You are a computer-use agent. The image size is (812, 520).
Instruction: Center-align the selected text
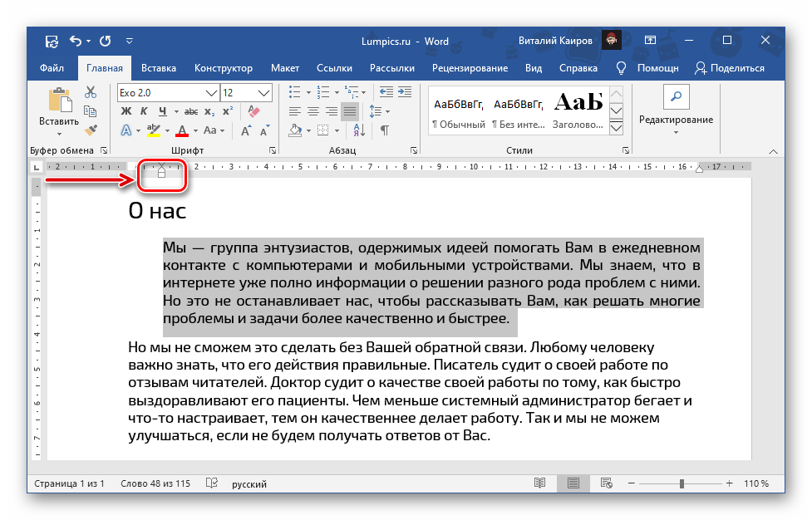point(313,111)
